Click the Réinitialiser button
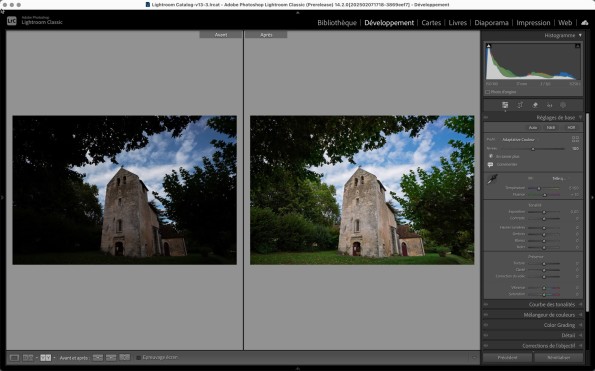 [x=559, y=358]
